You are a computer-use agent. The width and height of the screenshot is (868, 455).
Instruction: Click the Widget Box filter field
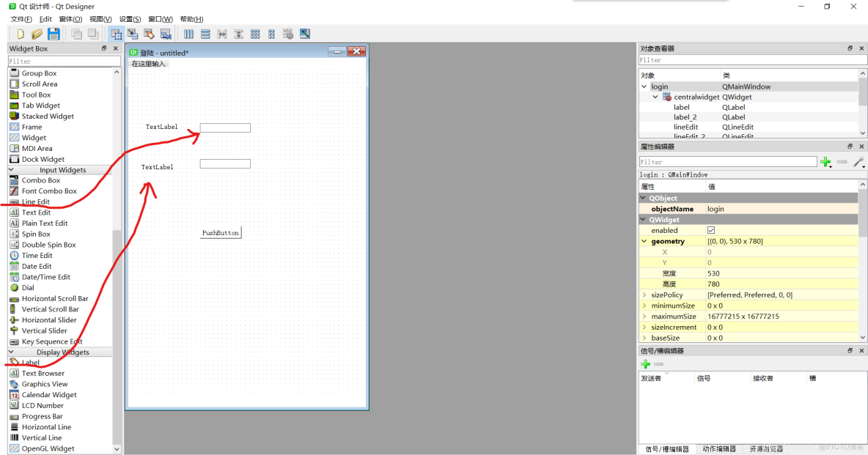(x=64, y=60)
